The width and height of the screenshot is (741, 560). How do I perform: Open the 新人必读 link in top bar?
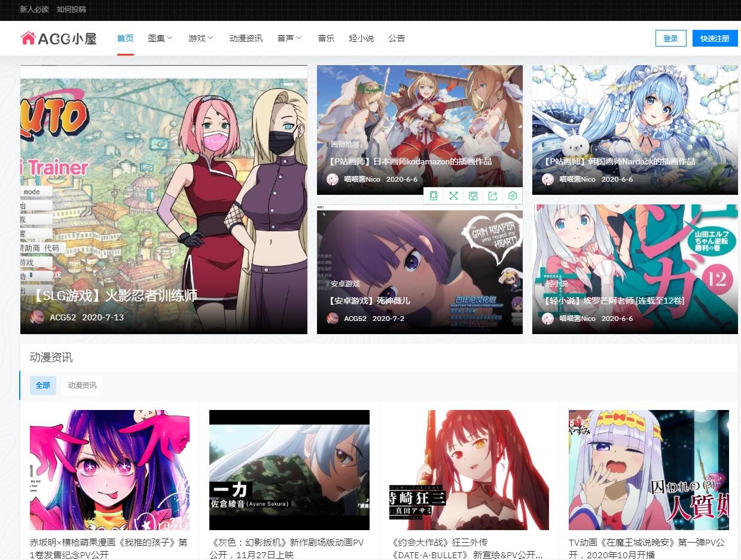[x=34, y=10]
